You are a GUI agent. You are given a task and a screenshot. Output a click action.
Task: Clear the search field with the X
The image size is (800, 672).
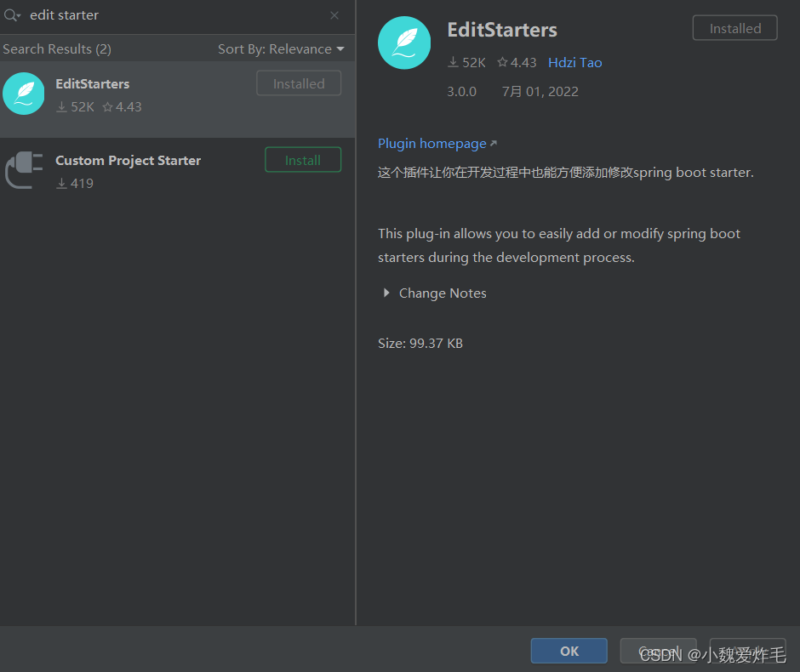(x=334, y=15)
